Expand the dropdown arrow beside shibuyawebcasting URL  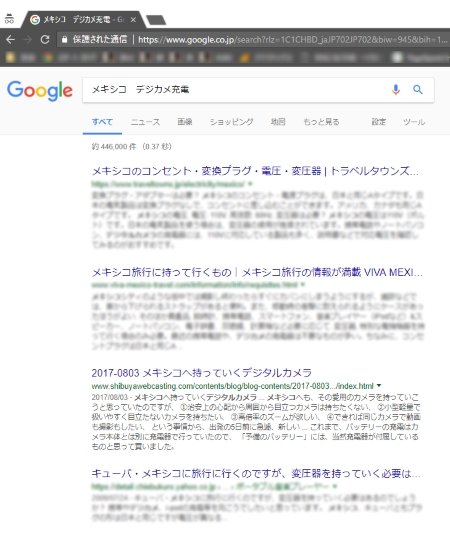pos(379,386)
